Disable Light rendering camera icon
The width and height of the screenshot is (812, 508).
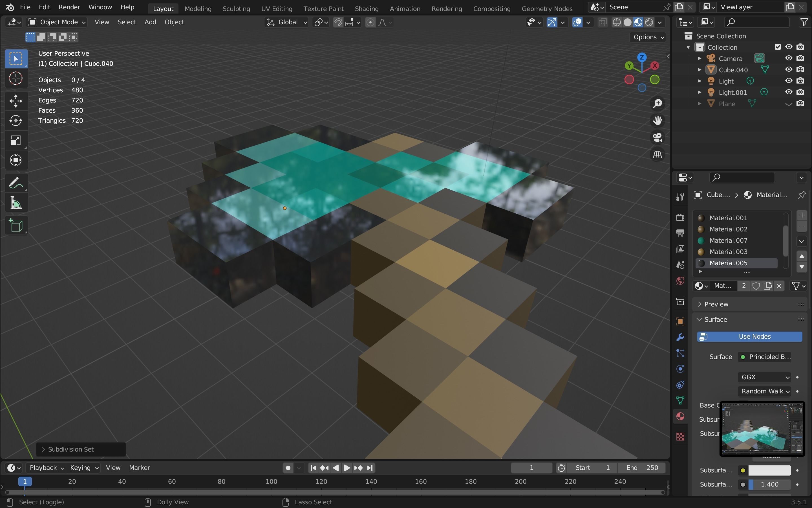[800, 81]
